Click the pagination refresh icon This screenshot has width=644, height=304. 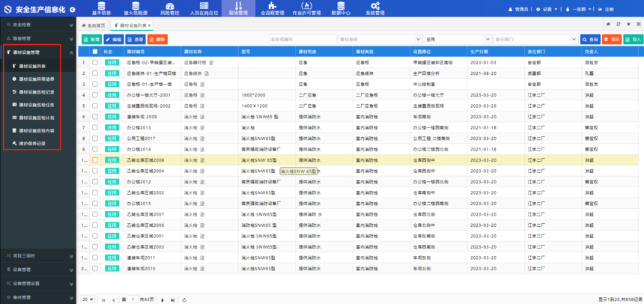click(x=184, y=300)
